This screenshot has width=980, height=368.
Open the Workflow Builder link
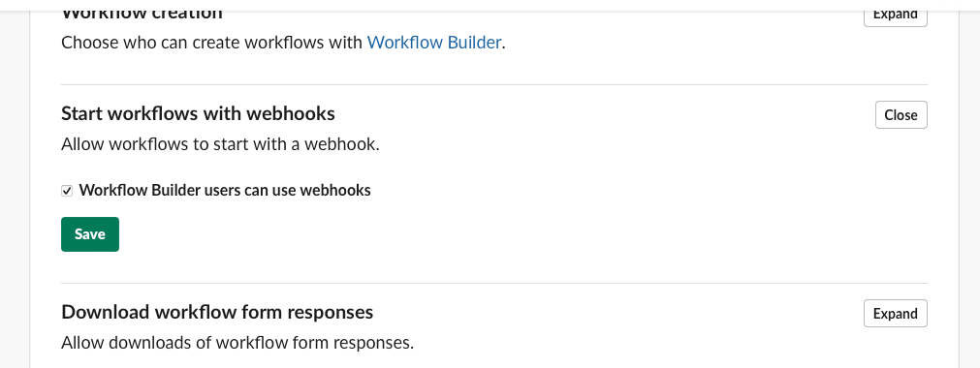[x=433, y=43]
